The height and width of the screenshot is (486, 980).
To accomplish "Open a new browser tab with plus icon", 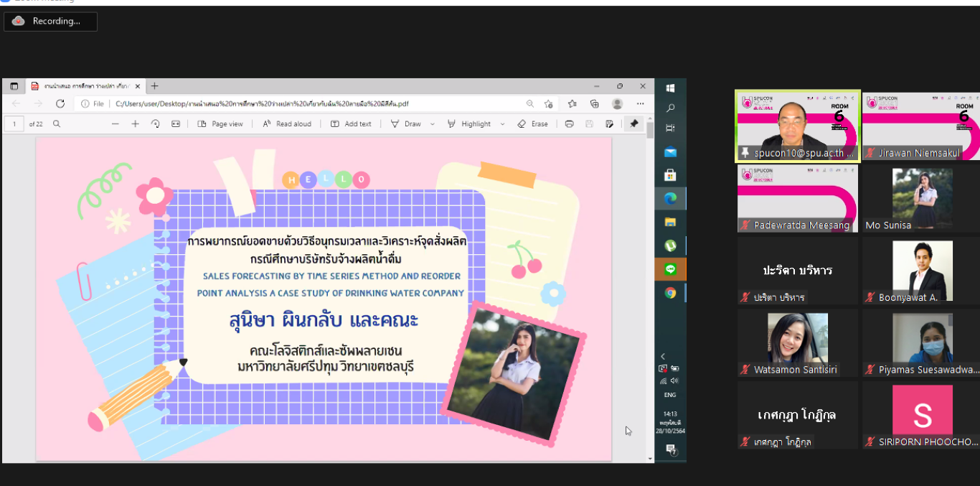I will coord(154,86).
